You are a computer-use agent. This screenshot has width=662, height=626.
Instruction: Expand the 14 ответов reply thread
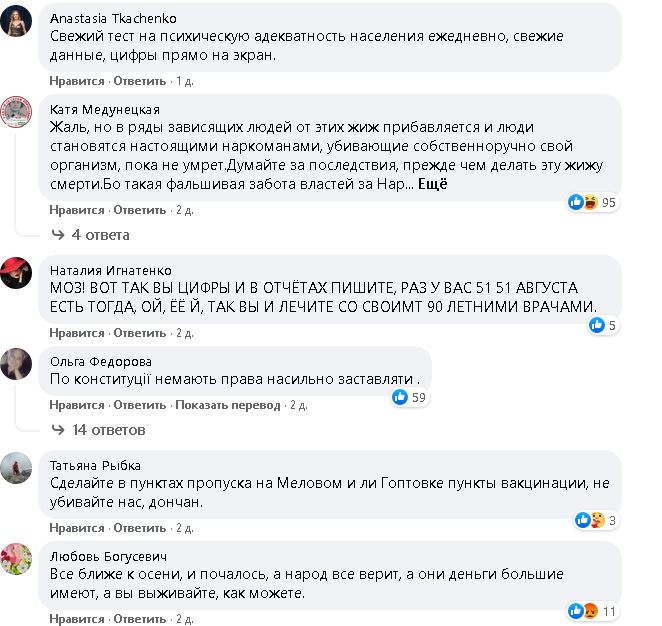(108, 430)
